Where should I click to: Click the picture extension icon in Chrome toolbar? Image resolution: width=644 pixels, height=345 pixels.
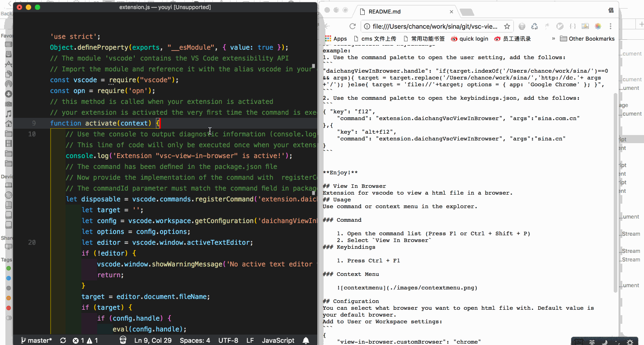(x=585, y=26)
